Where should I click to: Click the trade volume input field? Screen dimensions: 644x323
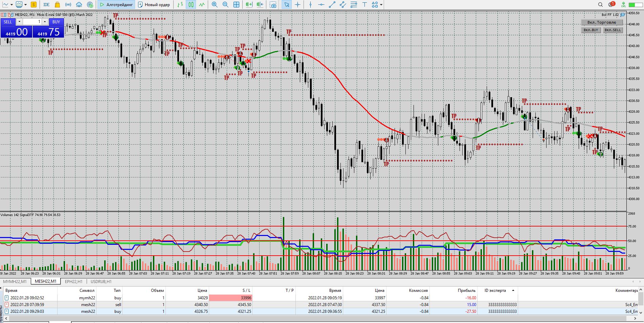(x=32, y=22)
